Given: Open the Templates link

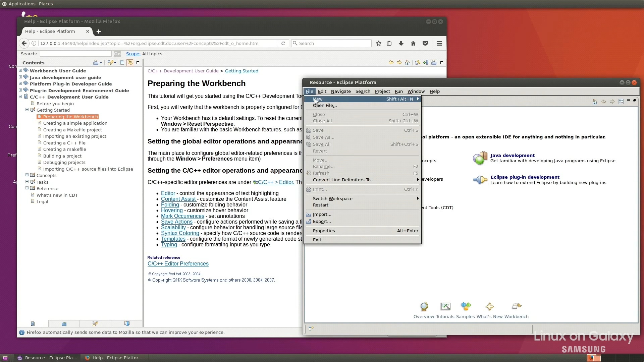Looking at the screenshot, I should (173, 239).
